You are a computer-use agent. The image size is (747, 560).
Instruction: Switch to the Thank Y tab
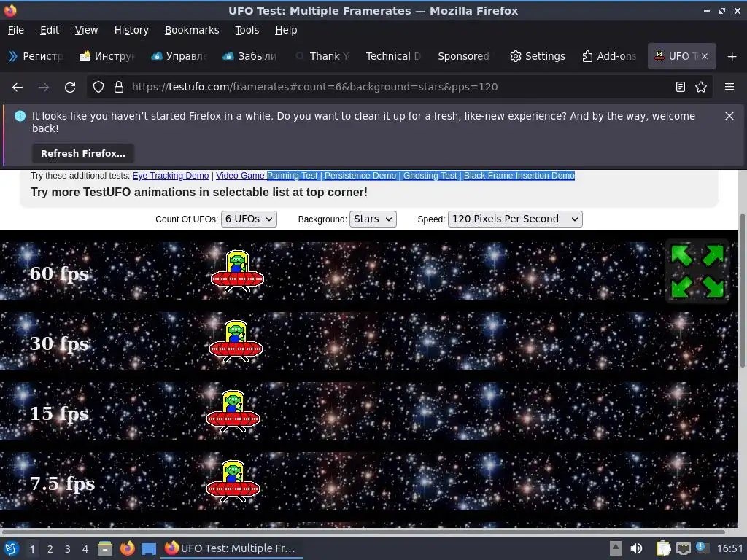(x=322, y=56)
